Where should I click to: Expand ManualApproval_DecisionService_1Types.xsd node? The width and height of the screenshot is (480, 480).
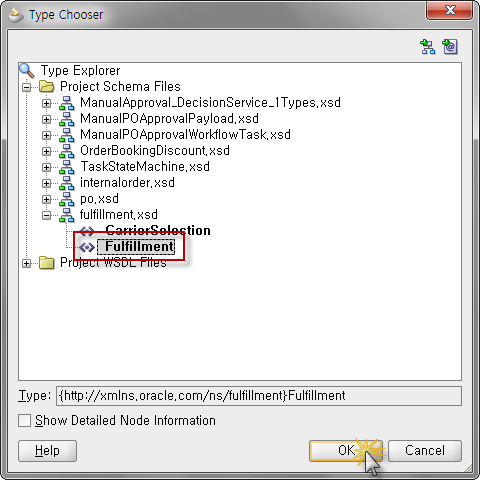coord(46,103)
